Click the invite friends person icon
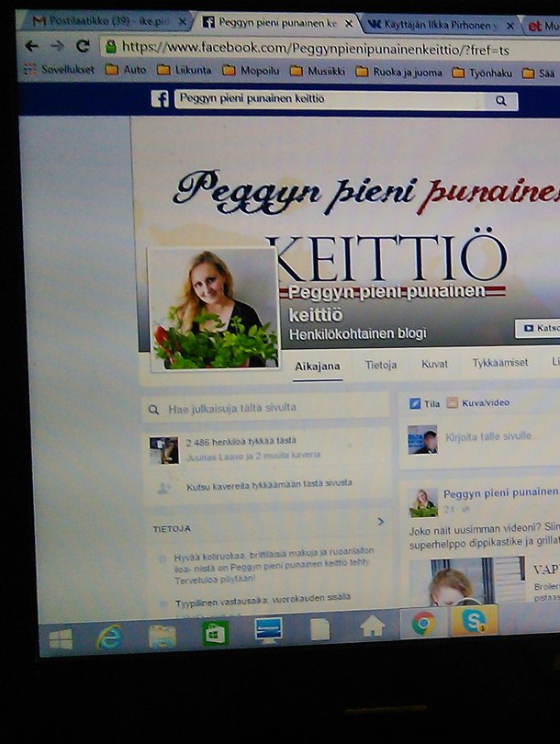560x744 pixels. pos(163,488)
